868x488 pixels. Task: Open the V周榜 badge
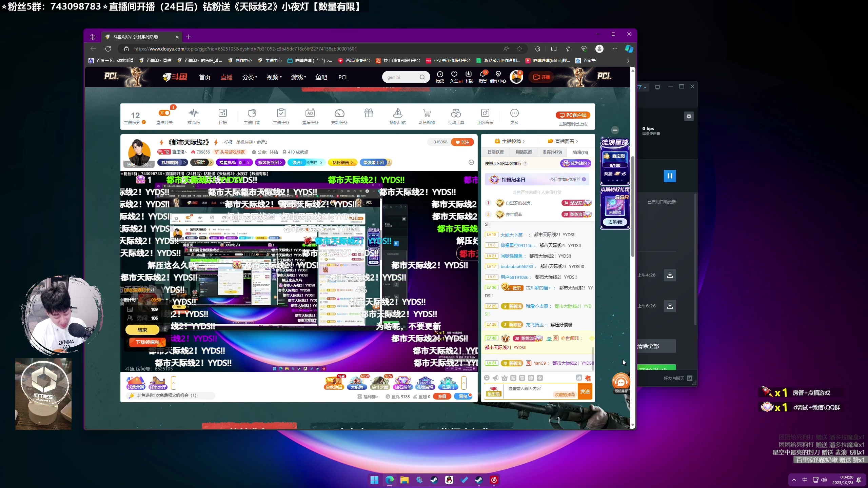(x=201, y=162)
